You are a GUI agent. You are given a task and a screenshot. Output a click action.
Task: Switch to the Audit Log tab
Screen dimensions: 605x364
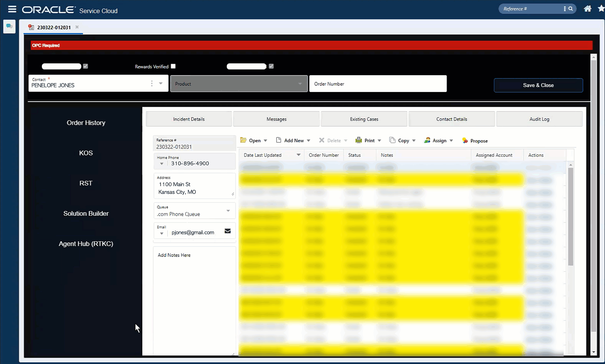(x=540, y=119)
